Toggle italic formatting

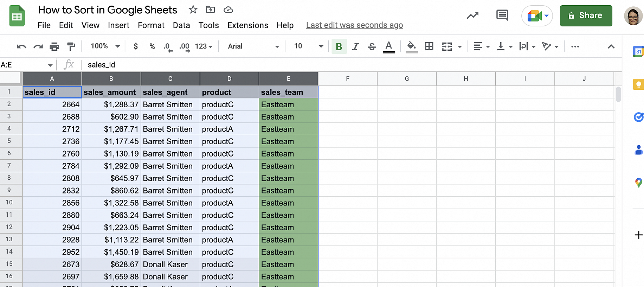[x=355, y=46]
